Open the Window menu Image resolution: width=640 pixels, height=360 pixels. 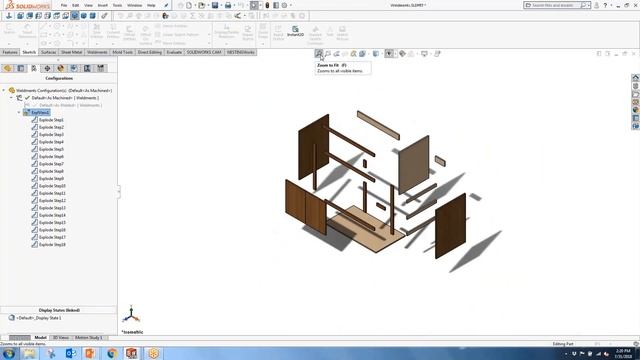134,5
